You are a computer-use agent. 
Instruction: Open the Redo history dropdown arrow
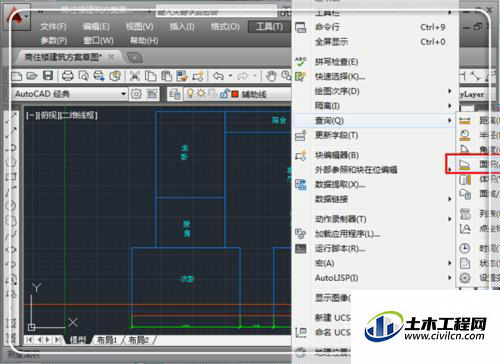click(255, 76)
